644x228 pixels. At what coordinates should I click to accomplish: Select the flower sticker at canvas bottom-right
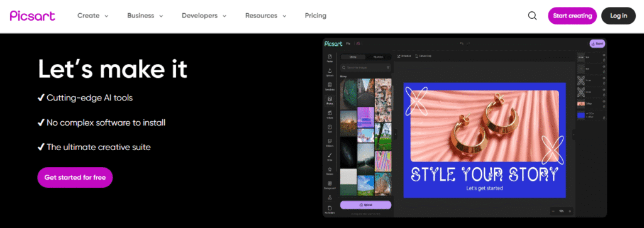tap(552, 149)
